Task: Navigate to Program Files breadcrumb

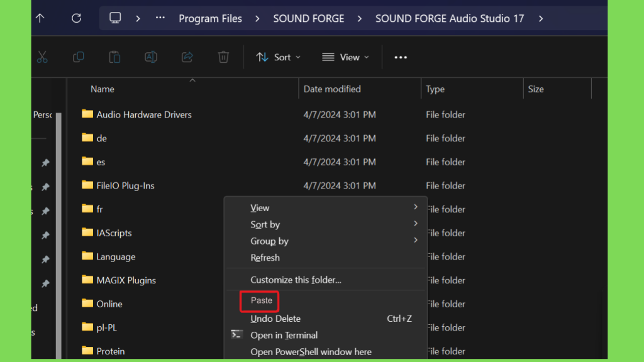Action: coord(210,18)
